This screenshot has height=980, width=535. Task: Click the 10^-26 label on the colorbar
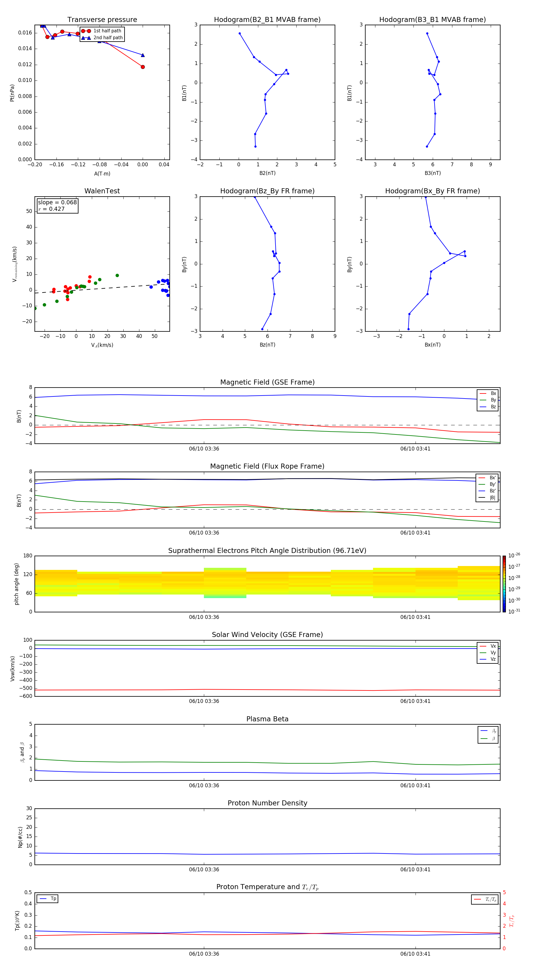coord(514,555)
